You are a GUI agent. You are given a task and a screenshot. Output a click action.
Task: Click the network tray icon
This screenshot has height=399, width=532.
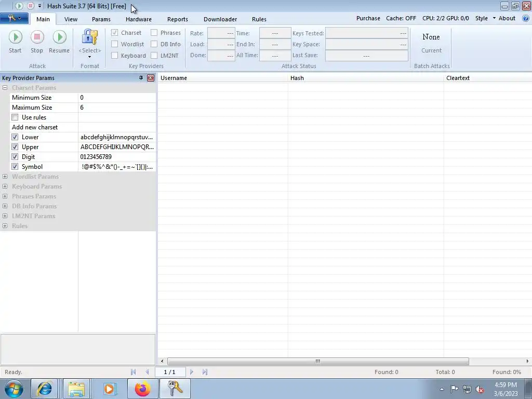tap(467, 389)
